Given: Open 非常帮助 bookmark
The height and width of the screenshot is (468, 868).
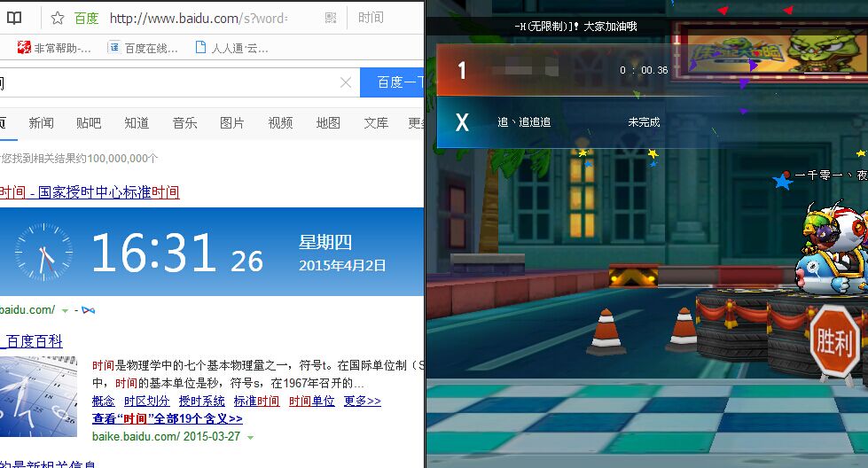Looking at the screenshot, I should click(x=54, y=48).
